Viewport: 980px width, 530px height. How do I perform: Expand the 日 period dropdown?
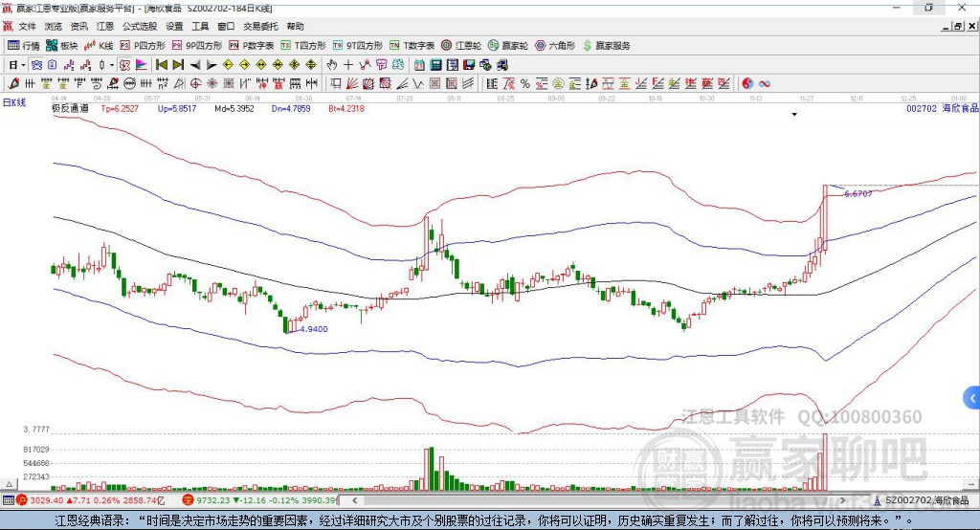23,65
